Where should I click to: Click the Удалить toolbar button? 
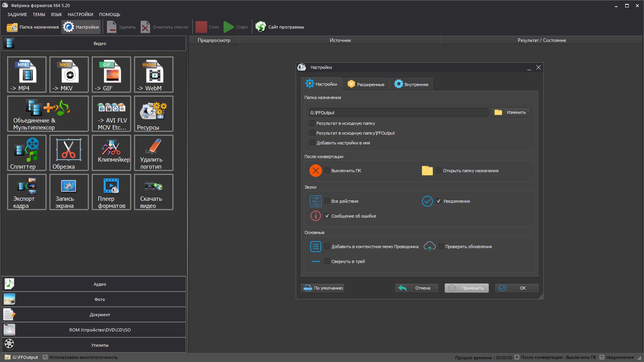click(121, 27)
